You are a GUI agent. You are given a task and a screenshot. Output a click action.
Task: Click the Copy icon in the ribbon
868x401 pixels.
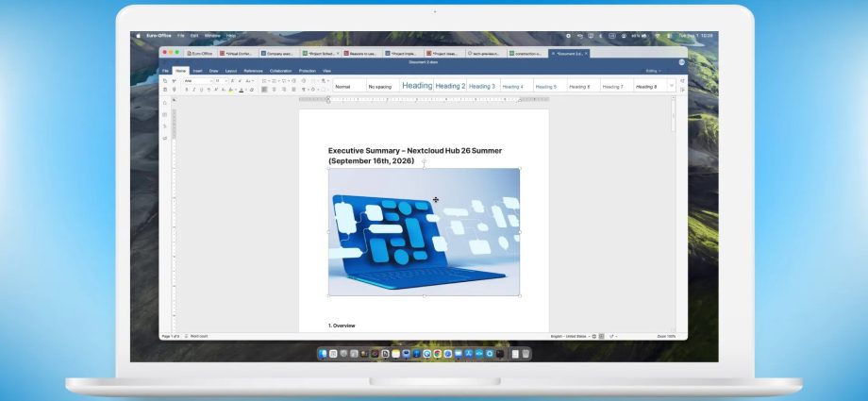(x=164, y=81)
